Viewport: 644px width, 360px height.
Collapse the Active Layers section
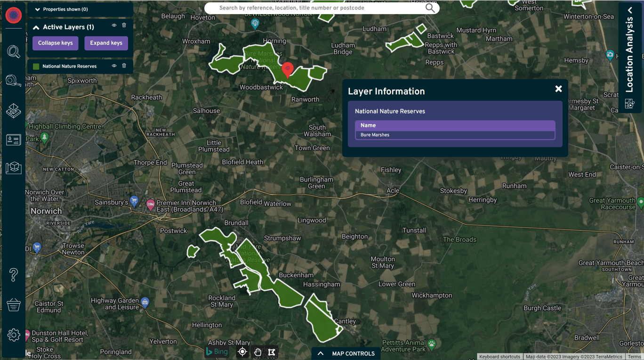click(x=36, y=27)
